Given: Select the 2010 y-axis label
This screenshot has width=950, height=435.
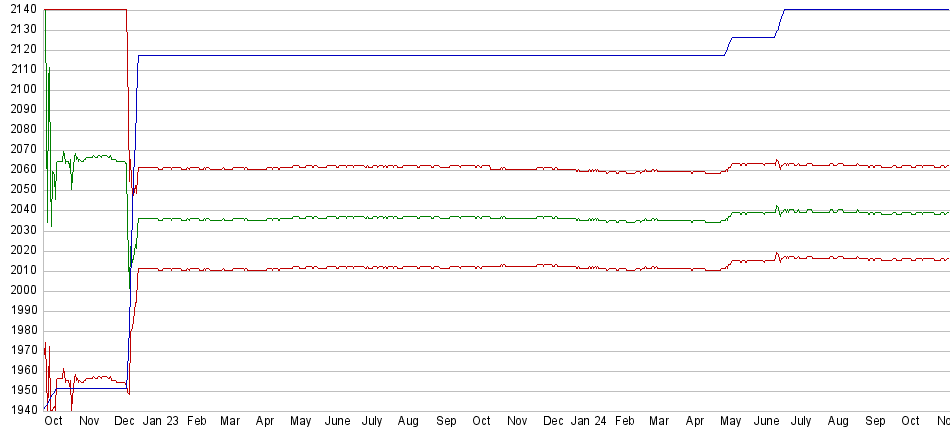Looking at the screenshot, I should point(20,271).
